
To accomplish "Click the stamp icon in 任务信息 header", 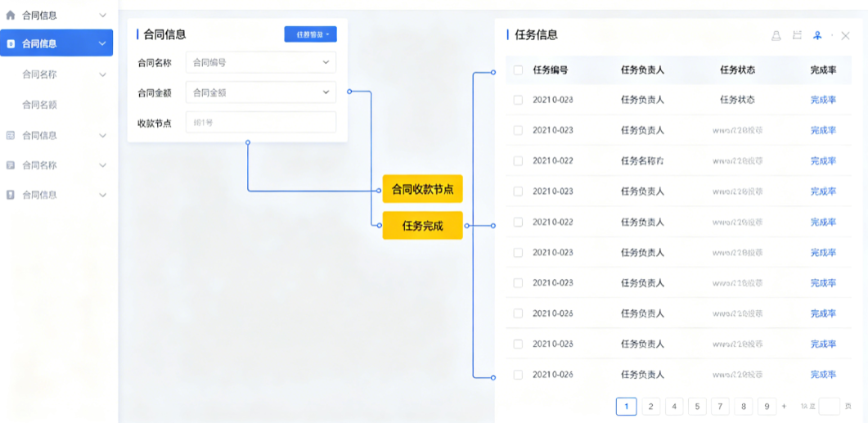I will pos(776,35).
